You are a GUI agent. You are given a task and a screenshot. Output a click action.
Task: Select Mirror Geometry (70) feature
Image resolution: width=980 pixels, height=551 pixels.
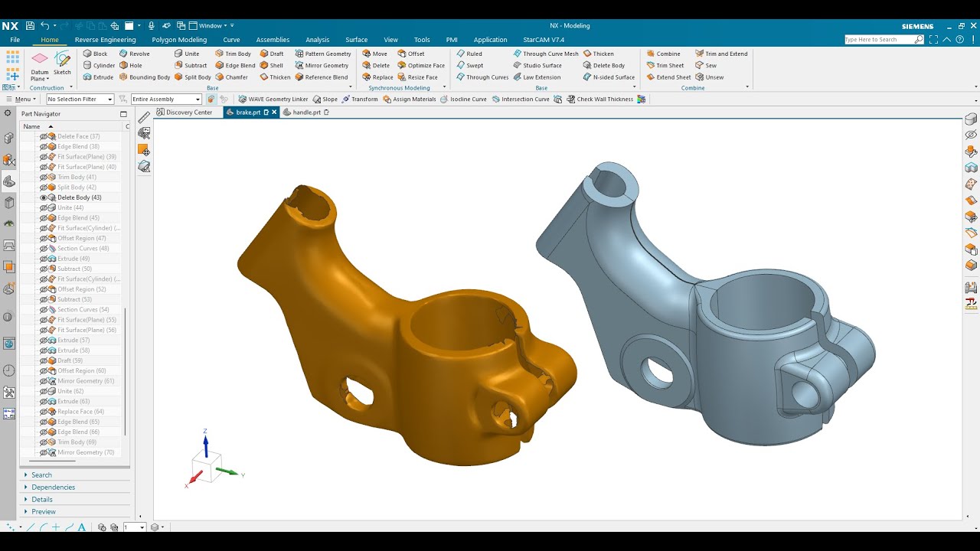click(86, 452)
